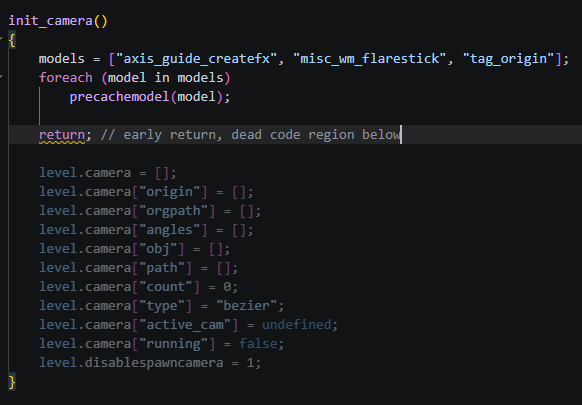
Task: Select the "misc_wm_flarestick" string
Action: pyautogui.click(x=369, y=59)
